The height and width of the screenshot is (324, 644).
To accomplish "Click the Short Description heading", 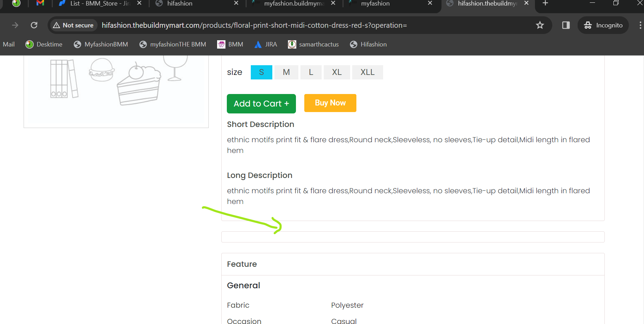I will 261,124.
